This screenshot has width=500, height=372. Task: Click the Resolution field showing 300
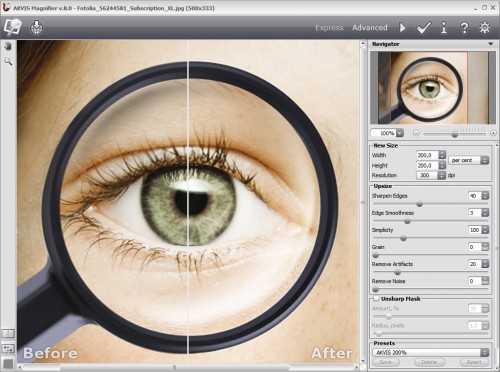(x=427, y=175)
